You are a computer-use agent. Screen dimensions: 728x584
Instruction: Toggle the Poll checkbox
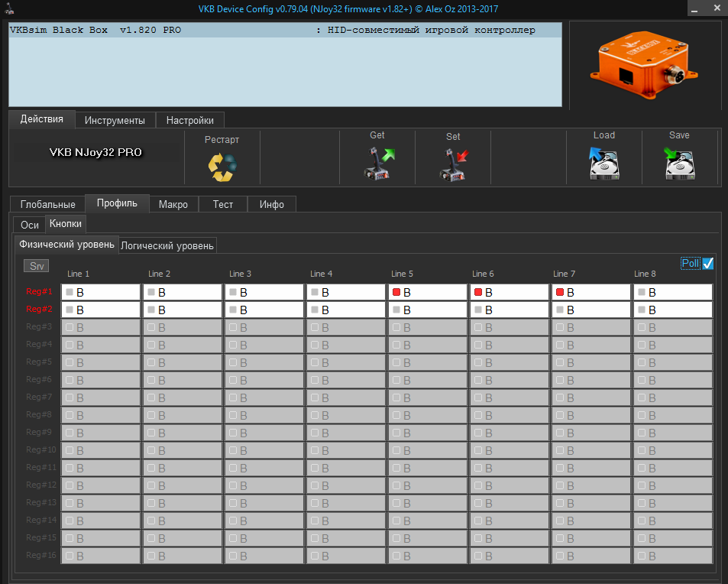pyautogui.click(x=708, y=264)
